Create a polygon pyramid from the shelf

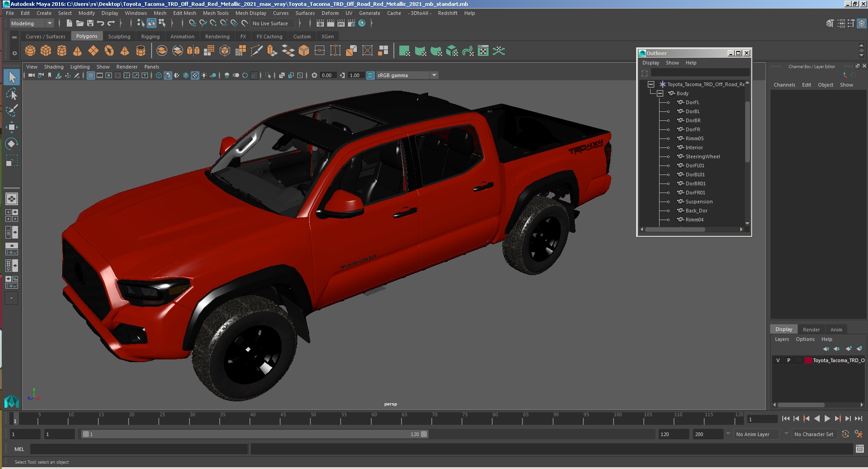click(125, 51)
